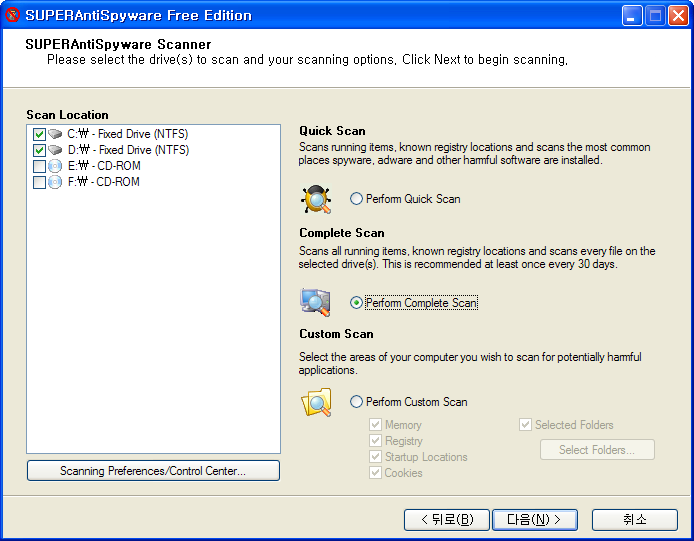Minimize the SUPERAntiSpyware window
The width and height of the screenshot is (694, 541).
pos(632,16)
